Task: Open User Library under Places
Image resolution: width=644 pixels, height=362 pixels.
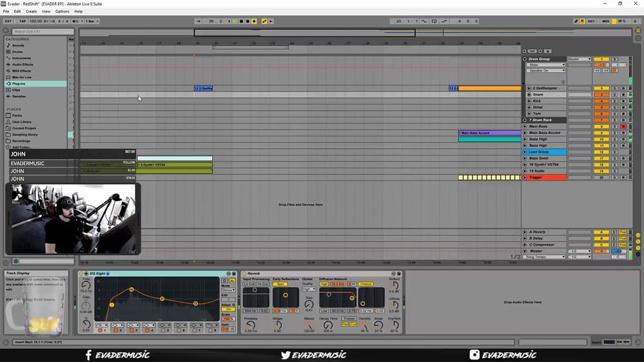Action: [22, 121]
